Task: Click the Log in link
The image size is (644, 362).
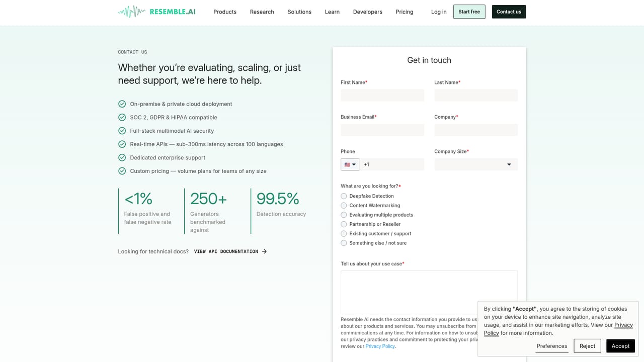Action: pos(439,12)
